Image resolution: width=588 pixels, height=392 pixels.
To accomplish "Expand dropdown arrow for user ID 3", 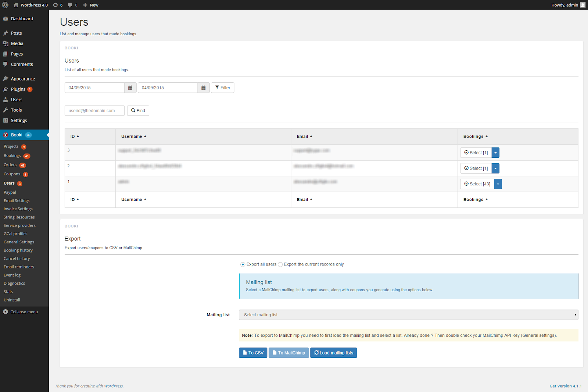I will (495, 153).
